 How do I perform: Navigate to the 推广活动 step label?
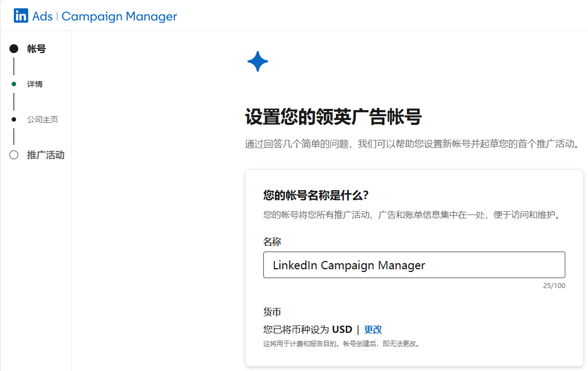[45, 155]
